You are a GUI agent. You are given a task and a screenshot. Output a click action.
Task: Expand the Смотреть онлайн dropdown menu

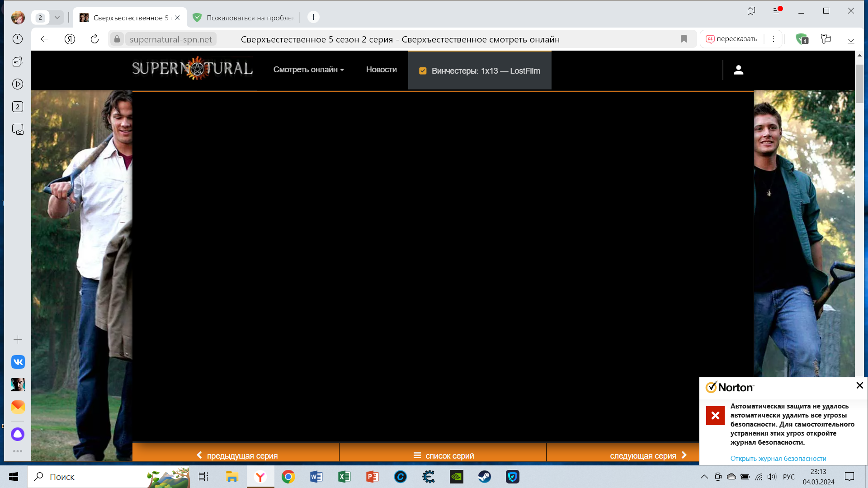309,70
